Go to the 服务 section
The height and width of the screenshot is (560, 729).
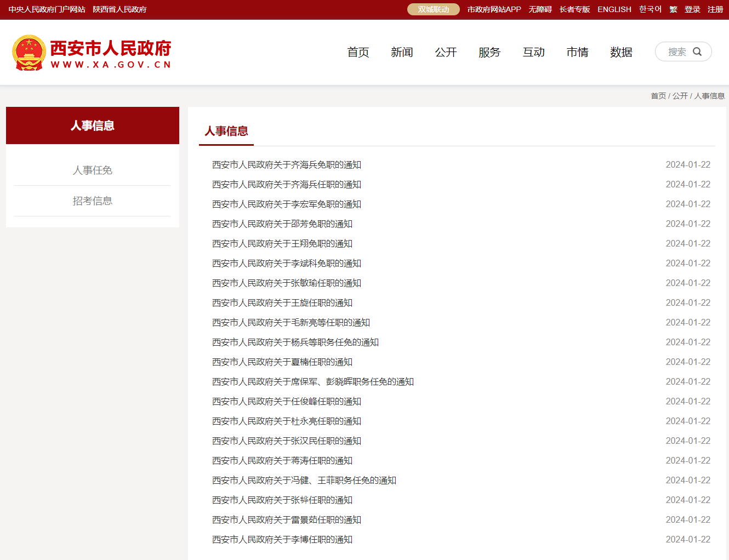[x=489, y=52]
